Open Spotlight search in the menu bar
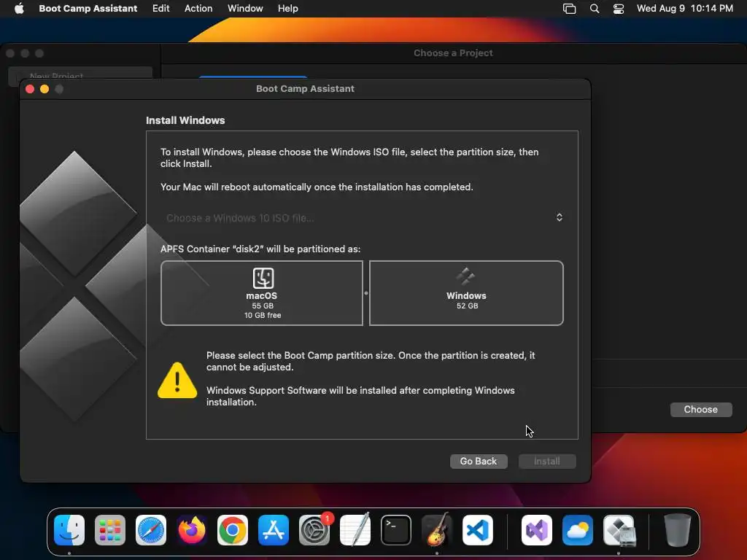 click(x=595, y=9)
